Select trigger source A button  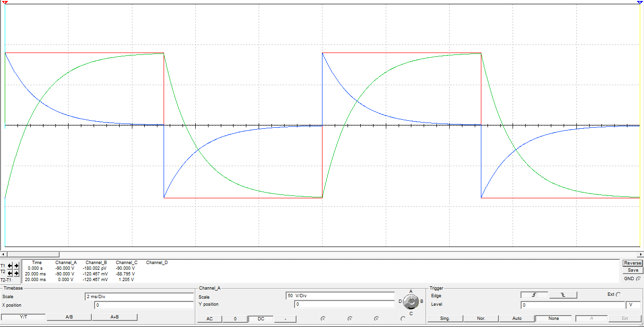point(591,318)
